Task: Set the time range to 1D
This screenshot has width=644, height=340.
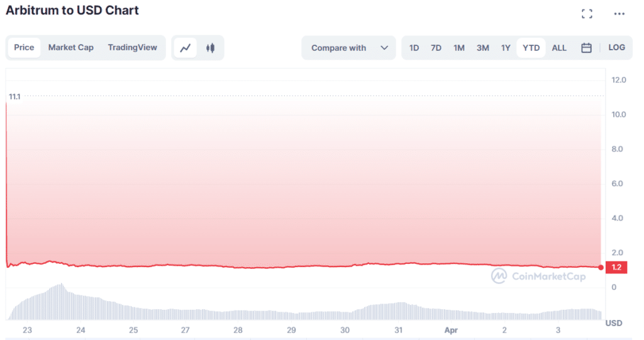Action: pyautogui.click(x=414, y=48)
